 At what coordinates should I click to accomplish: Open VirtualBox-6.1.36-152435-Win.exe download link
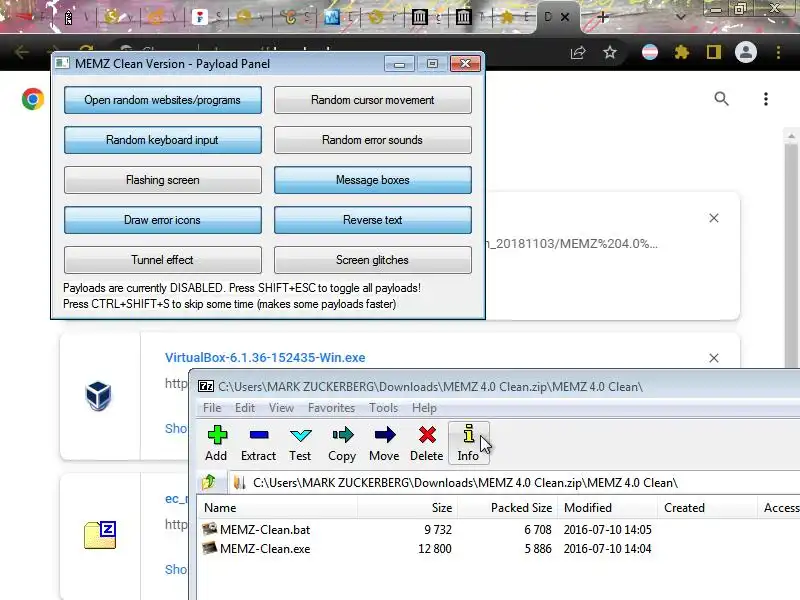[x=265, y=358]
